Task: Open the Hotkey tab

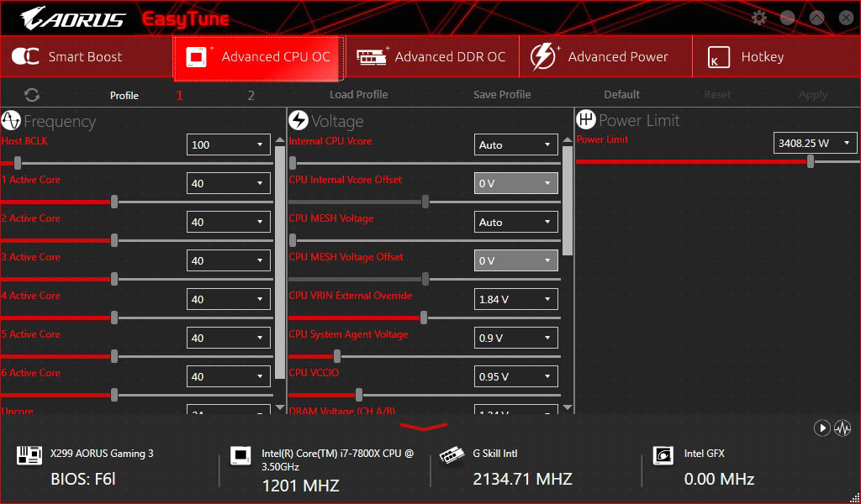Action: [776, 56]
